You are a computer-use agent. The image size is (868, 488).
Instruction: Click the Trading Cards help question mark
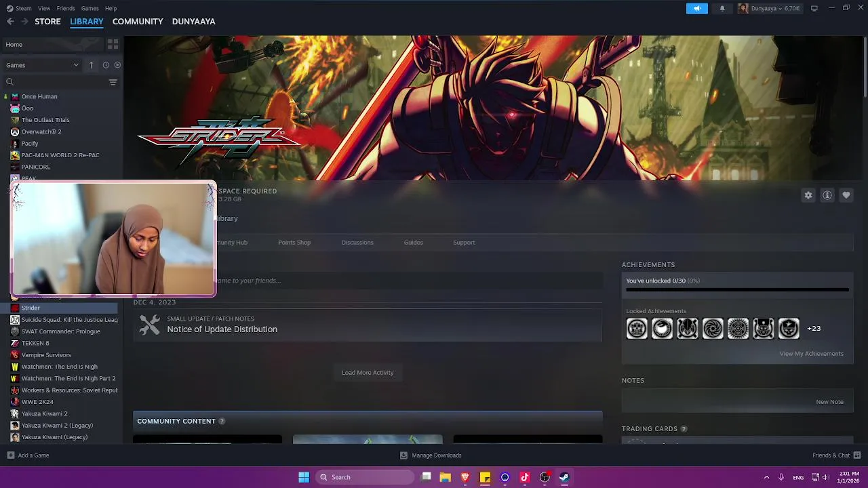(684, 429)
